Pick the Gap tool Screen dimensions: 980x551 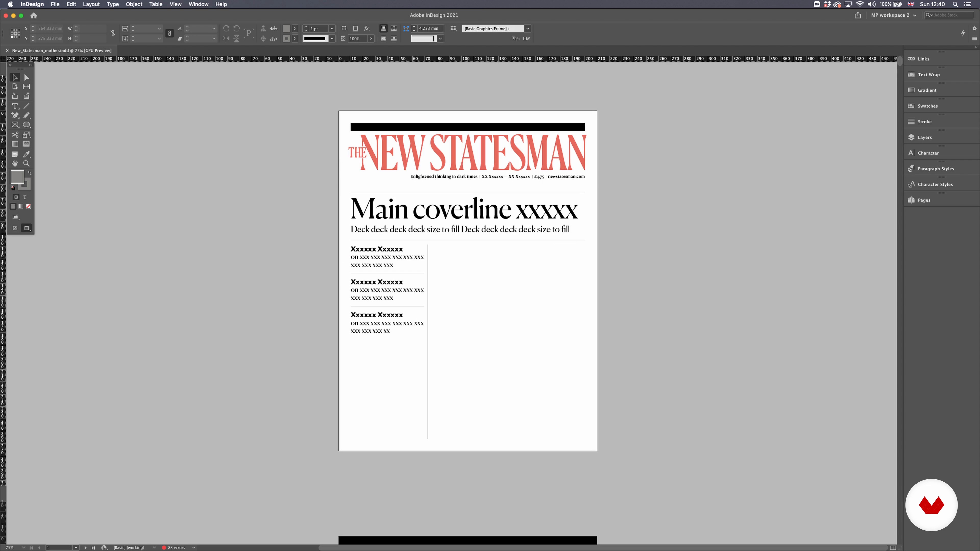[x=26, y=86]
